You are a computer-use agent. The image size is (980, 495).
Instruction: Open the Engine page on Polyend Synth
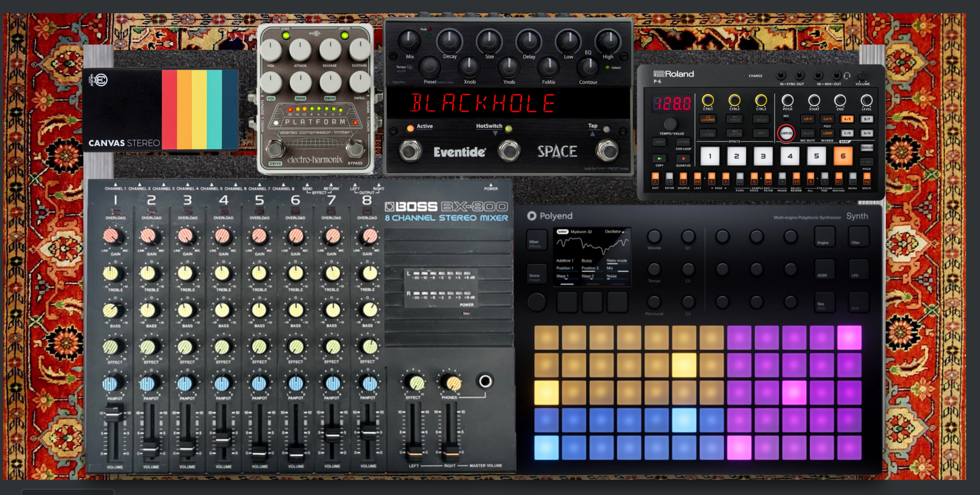[824, 236]
